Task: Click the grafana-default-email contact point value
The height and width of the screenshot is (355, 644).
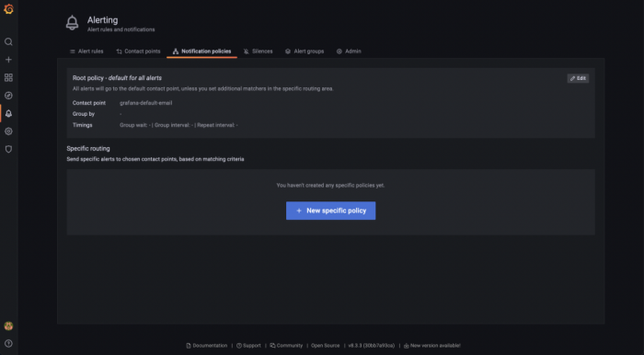Action: (145, 103)
